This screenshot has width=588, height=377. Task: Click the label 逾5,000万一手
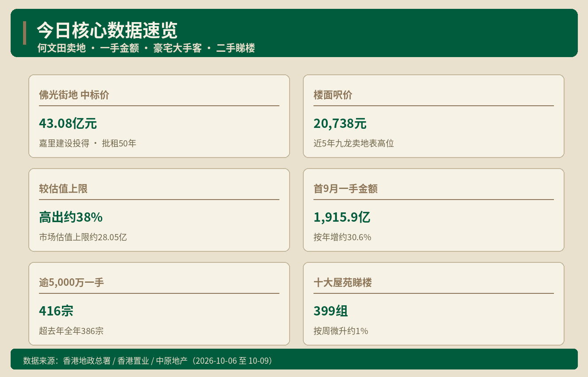(x=71, y=282)
